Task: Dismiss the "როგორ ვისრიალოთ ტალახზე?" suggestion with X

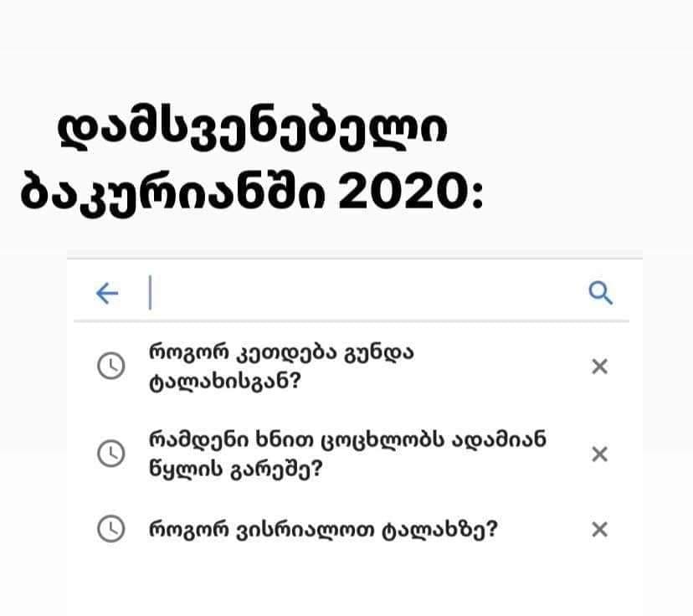Action: pyautogui.click(x=600, y=529)
